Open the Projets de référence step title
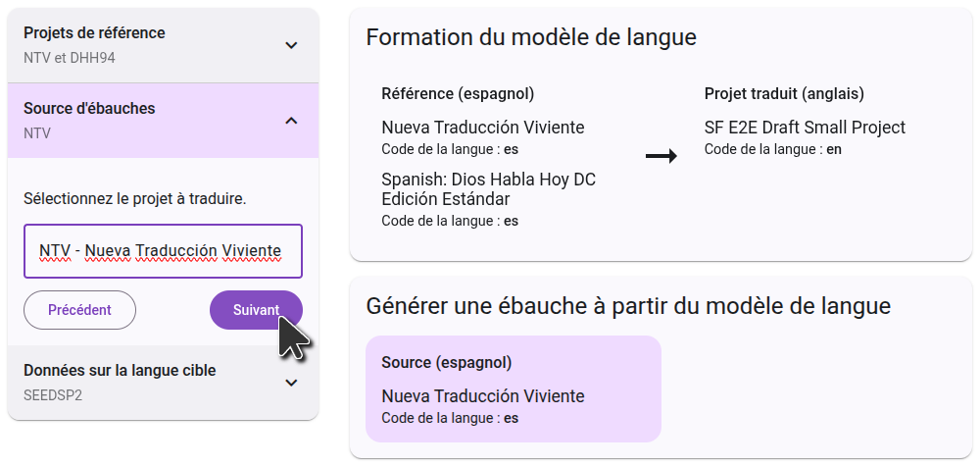Screen dimensions: 980x466 coord(94,33)
